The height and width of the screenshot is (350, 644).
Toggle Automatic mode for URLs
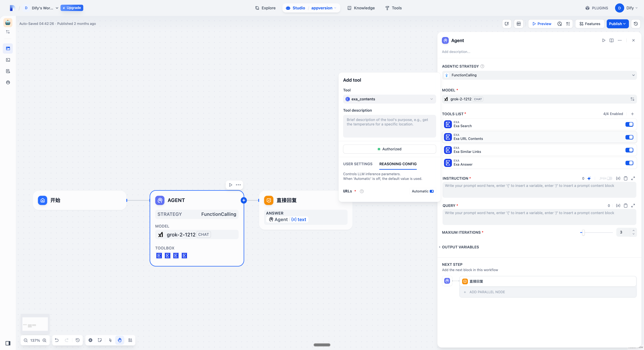click(432, 191)
